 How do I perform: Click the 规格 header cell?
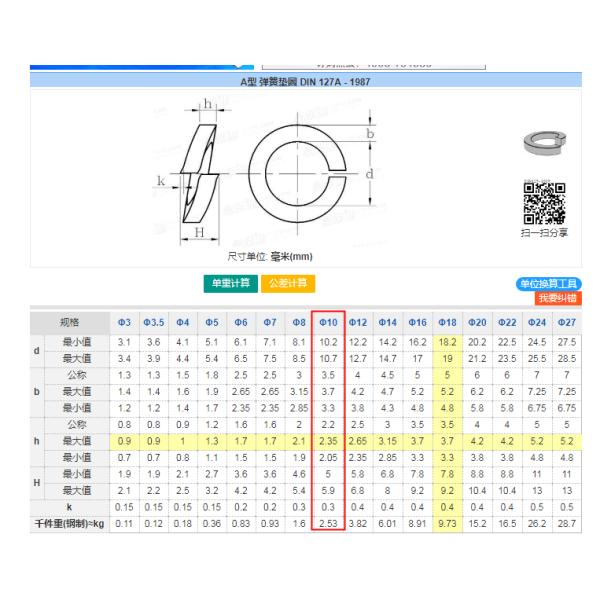tap(70, 323)
